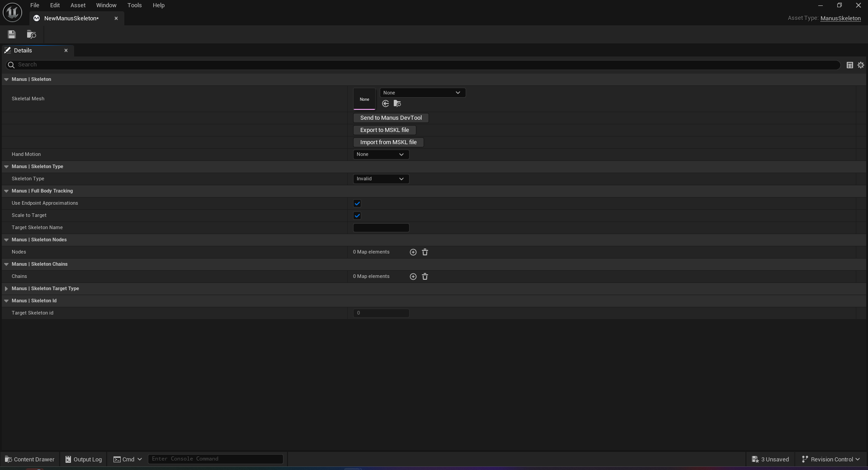Open the Hand Motion dropdown
This screenshot has height=470, width=868.
click(x=381, y=155)
